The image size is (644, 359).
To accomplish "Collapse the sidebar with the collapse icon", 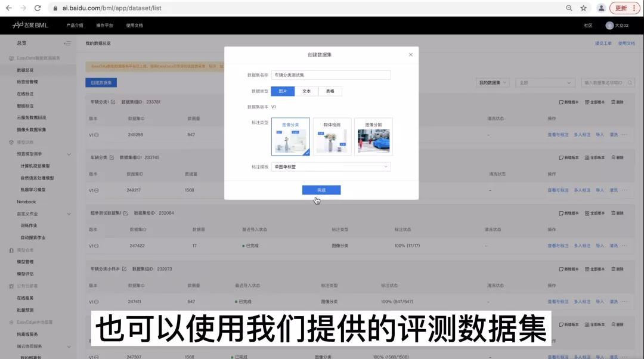I will (x=67, y=43).
